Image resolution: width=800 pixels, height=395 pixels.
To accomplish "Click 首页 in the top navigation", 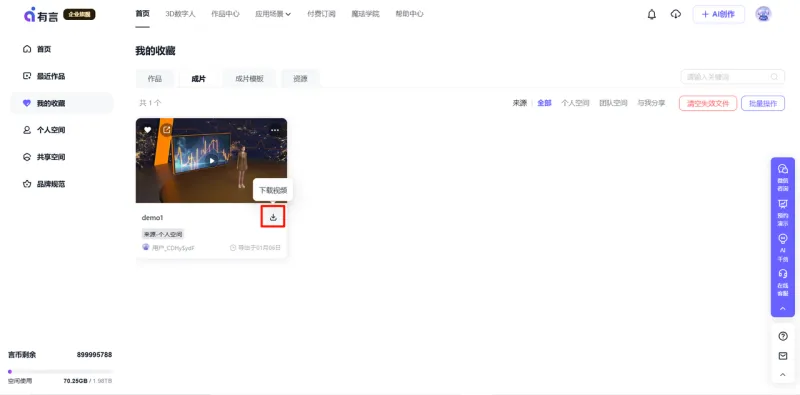I will pos(142,14).
